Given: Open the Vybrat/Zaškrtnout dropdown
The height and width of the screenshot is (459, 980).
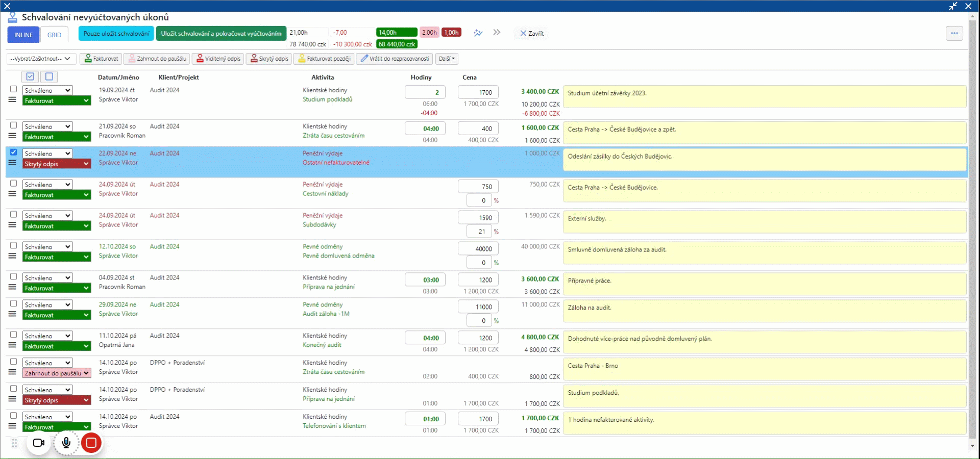Looking at the screenshot, I should tap(41, 59).
